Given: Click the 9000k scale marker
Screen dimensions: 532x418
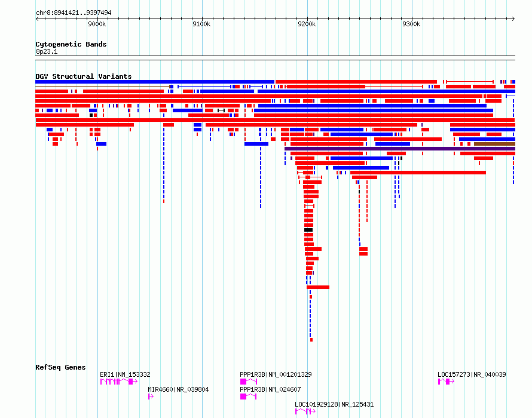Looking at the screenshot, I should click(97, 24).
